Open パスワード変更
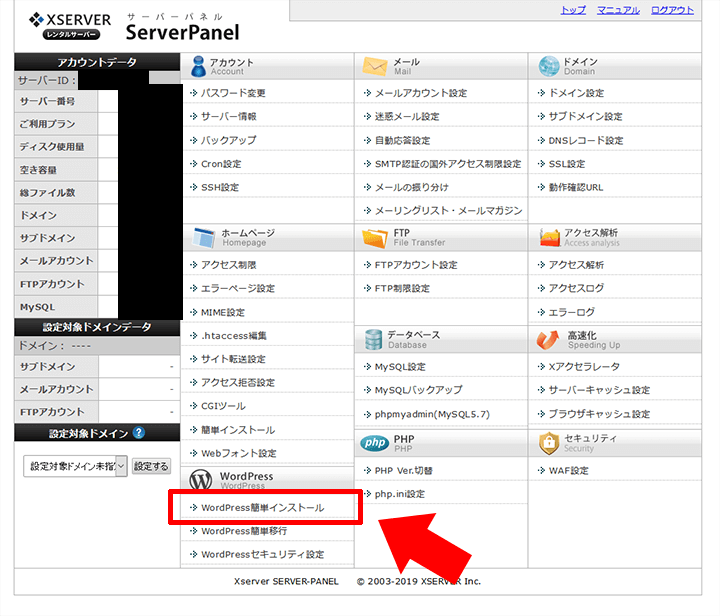Screen dimensions: 720x616 (x=233, y=93)
